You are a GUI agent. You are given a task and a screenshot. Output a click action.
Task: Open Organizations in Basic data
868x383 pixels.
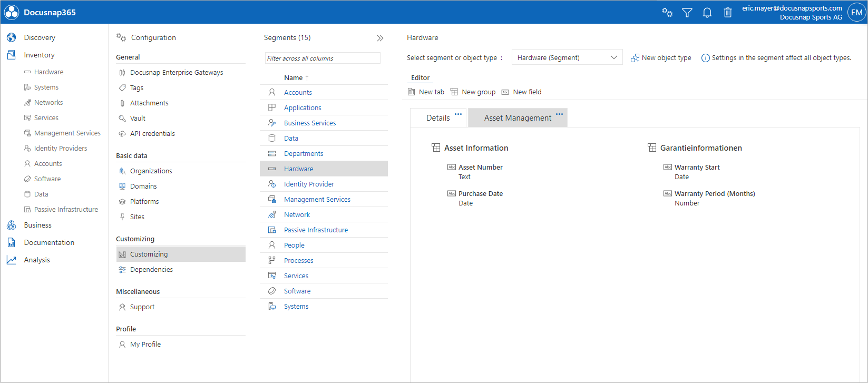(151, 171)
